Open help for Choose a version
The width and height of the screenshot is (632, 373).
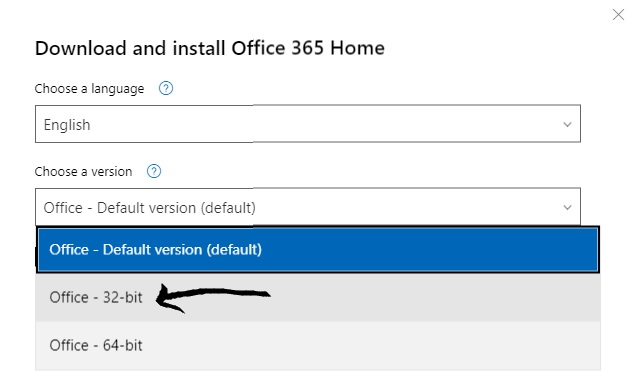(154, 171)
